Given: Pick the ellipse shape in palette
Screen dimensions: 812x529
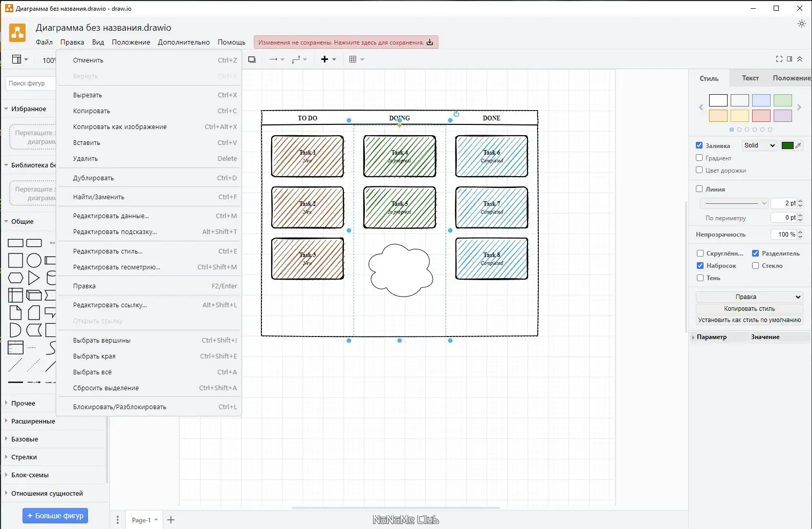Looking at the screenshot, I should (x=34, y=260).
